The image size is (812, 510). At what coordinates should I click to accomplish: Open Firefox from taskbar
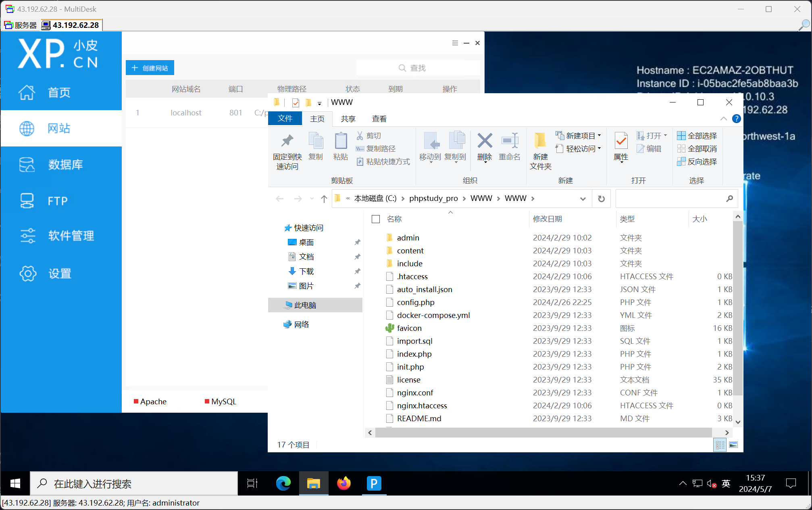click(x=344, y=483)
